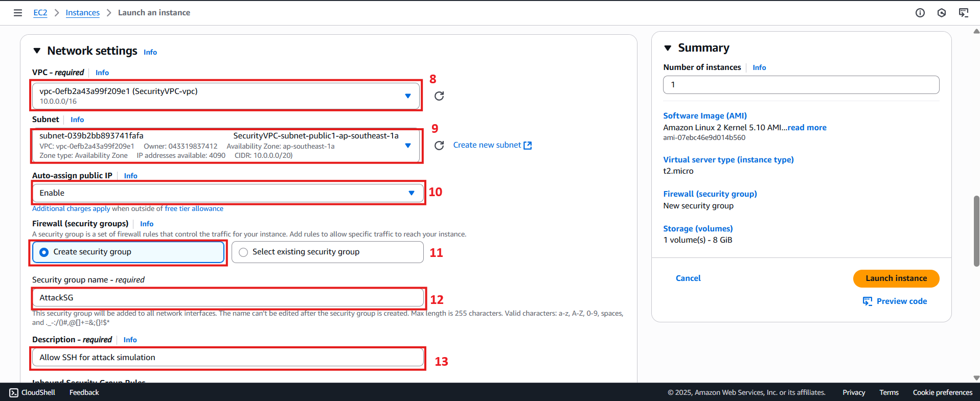Click the info circle icon in top bar
Image resolution: width=980 pixels, height=401 pixels.
pos(920,13)
